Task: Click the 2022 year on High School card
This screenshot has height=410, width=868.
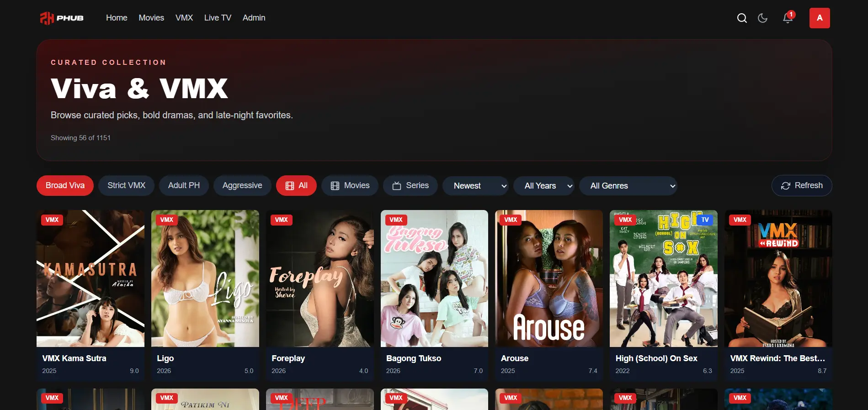Action: pos(623,371)
